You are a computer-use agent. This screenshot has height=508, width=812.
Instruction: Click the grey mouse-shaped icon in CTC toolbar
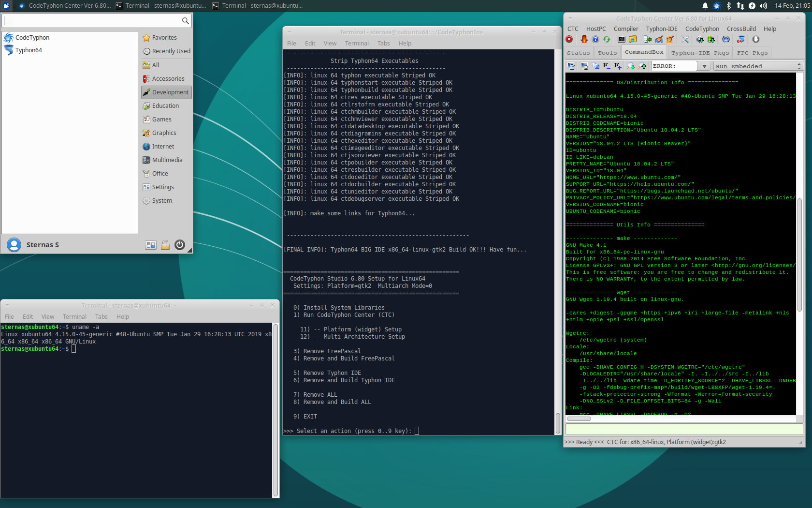point(756,39)
